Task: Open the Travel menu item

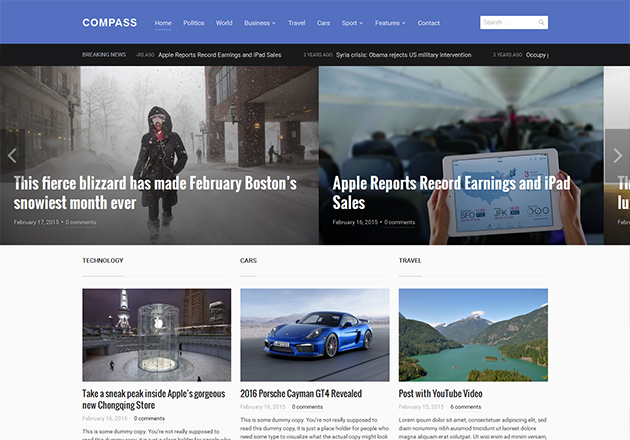Action: click(297, 23)
